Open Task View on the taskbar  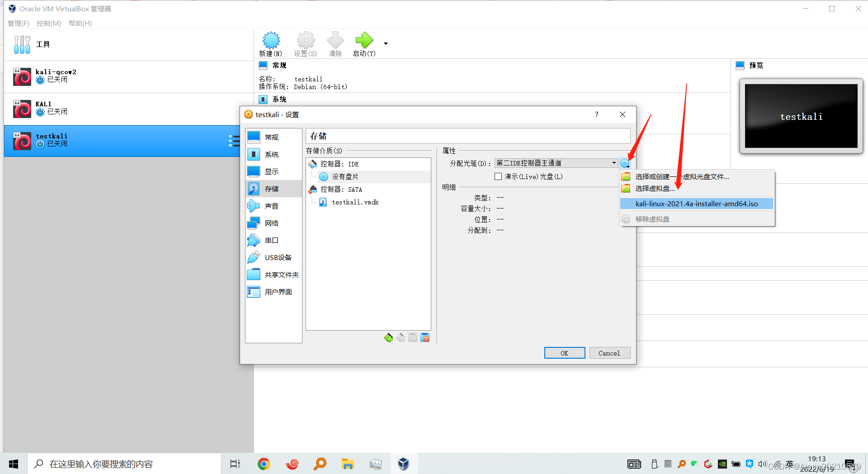pos(235,464)
